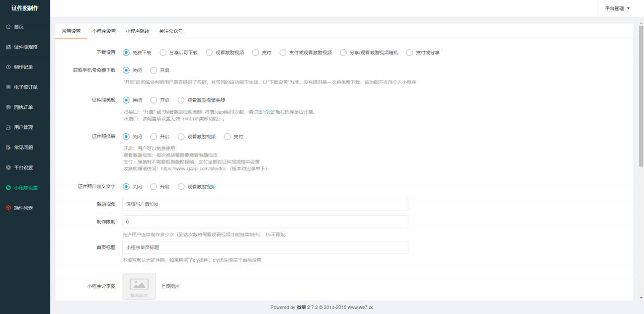The height and width of the screenshot is (314, 644).
Task: Click the page vertical scrollbar thumb
Action: click(640, 96)
